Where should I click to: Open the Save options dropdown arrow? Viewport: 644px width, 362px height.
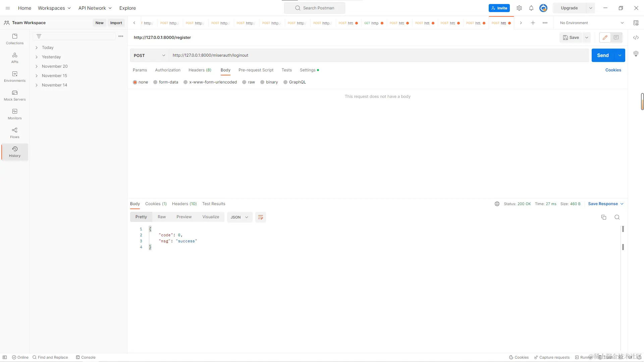[587, 38]
